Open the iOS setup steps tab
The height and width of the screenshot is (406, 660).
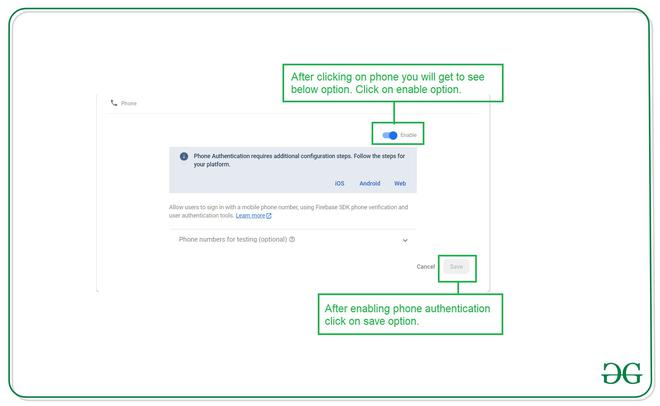pyautogui.click(x=340, y=183)
